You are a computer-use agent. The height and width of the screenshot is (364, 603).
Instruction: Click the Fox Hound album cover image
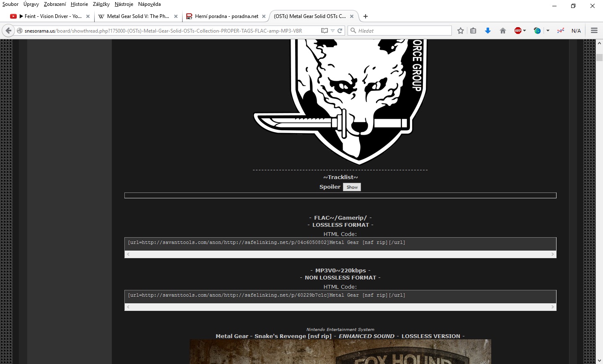pos(340,351)
